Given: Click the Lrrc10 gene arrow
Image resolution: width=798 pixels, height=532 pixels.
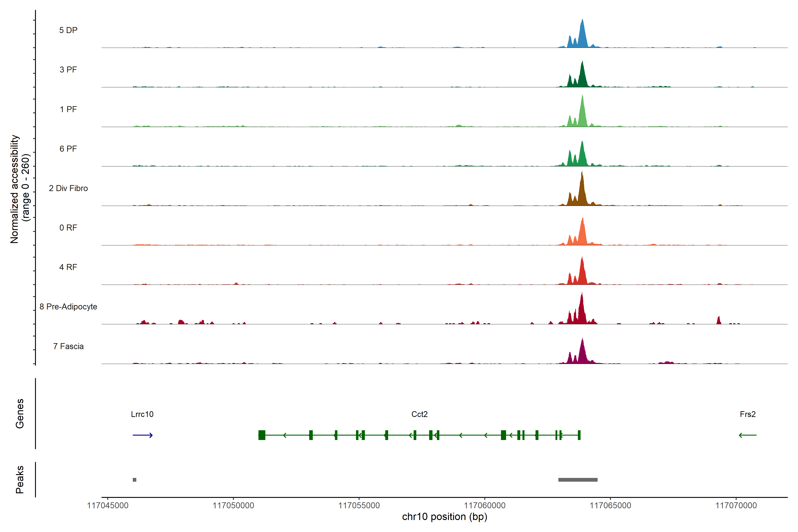Looking at the screenshot, I should [x=143, y=435].
